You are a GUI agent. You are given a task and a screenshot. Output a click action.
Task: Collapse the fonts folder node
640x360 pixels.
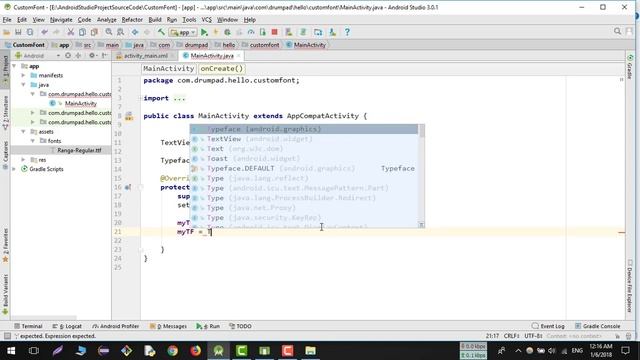pyautogui.click(x=33, y=141)
